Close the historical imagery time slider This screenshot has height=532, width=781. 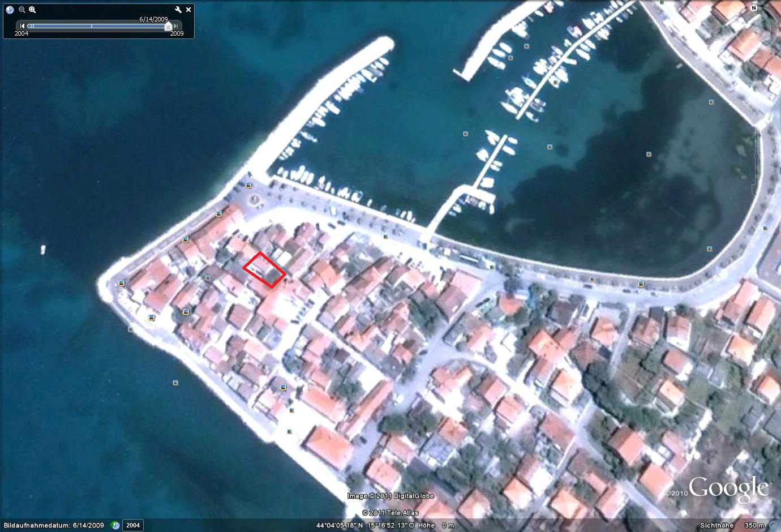[x=188, y=10]
